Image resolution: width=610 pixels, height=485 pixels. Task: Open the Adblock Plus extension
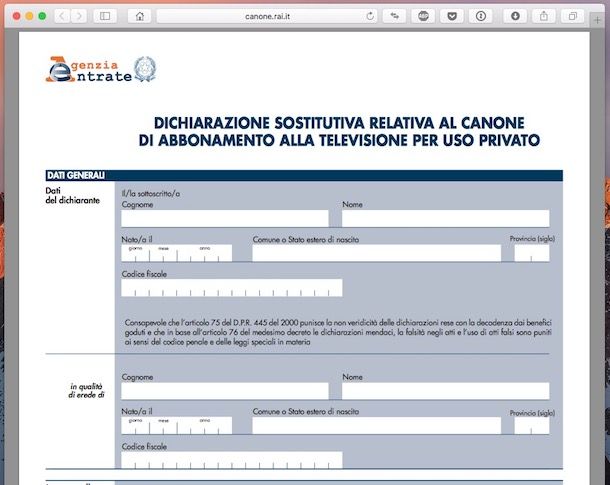pyautogui.click(x=423, y=16)
